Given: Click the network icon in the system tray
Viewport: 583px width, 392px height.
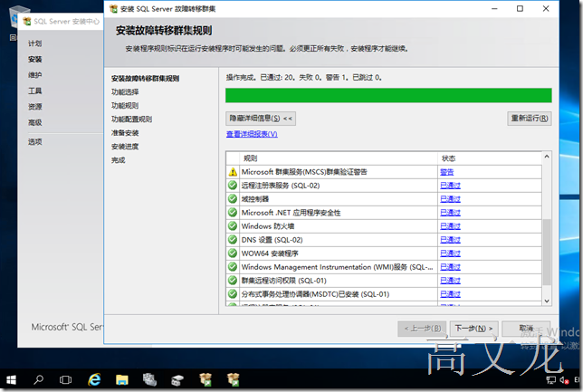Looking at the screenshot, I should (550, 379).
